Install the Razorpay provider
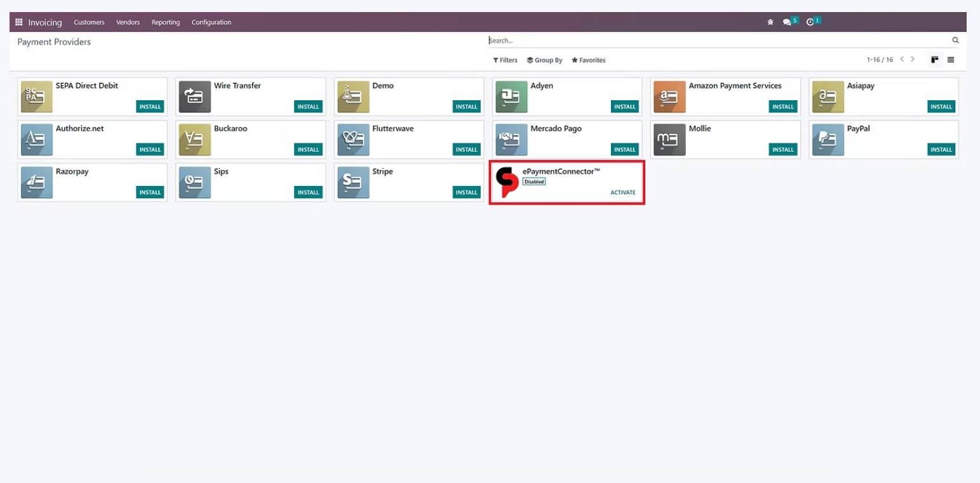This screenshot has width=980, height=483. tap(150, 192)
